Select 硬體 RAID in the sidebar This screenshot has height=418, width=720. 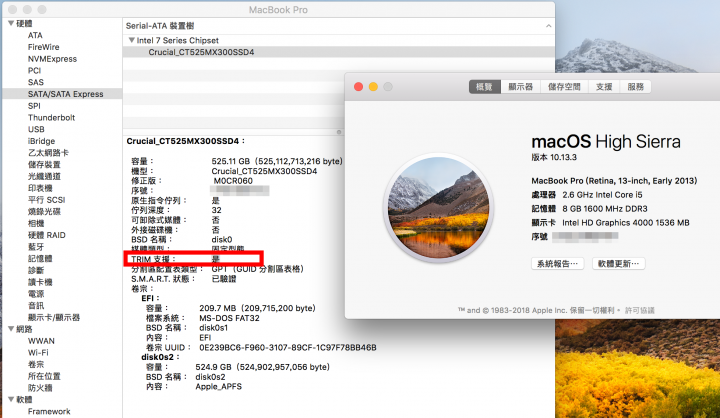pyautogui.click(x=46, y=235)
